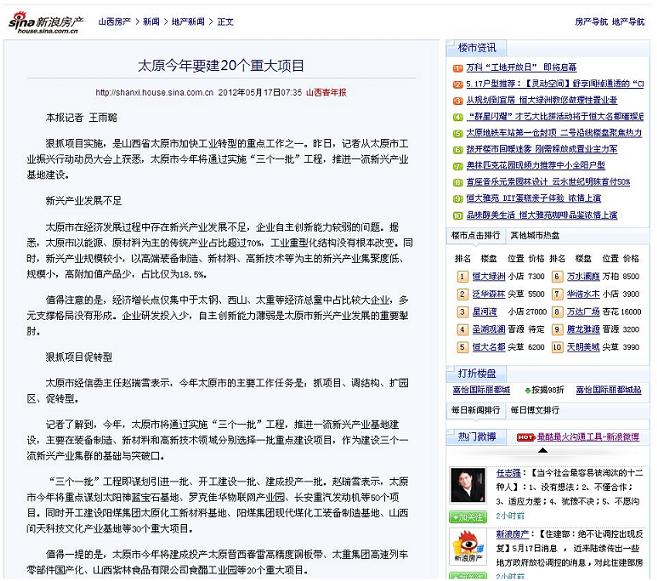Go to 山西房产 in the breadcrumb

[114, 22]
